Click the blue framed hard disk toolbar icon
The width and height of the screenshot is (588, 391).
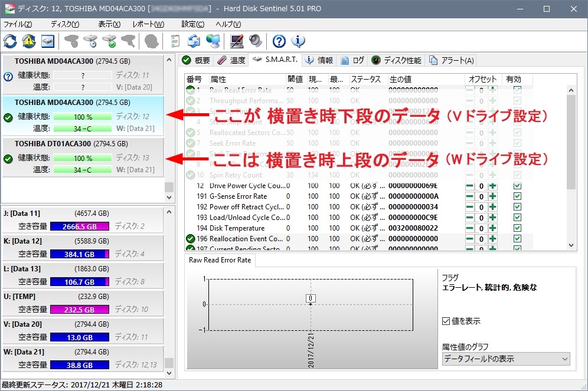(x=48, y=41)
